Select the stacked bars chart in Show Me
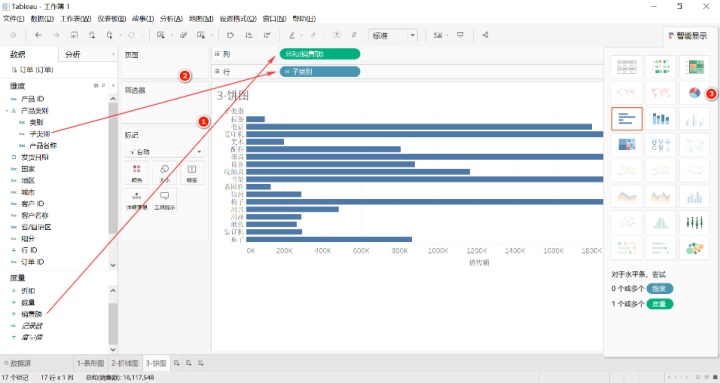This screenshot has width=720, height=383. (660, 119)
